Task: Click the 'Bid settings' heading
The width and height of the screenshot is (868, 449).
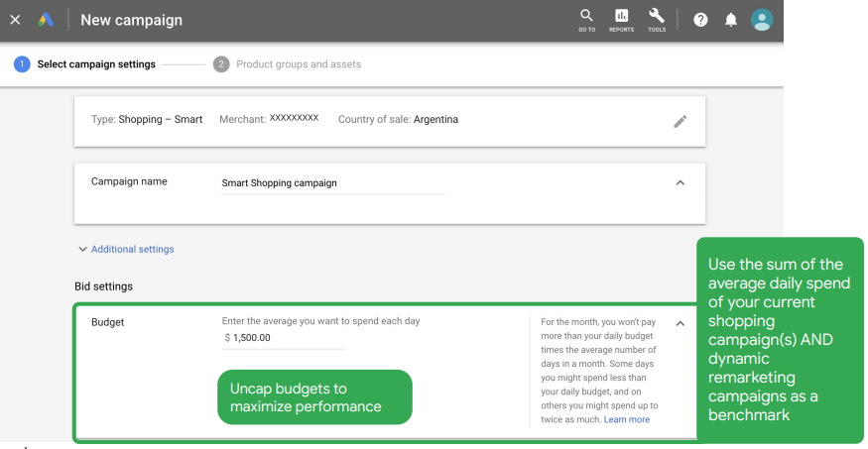Action: coord(103,286)
